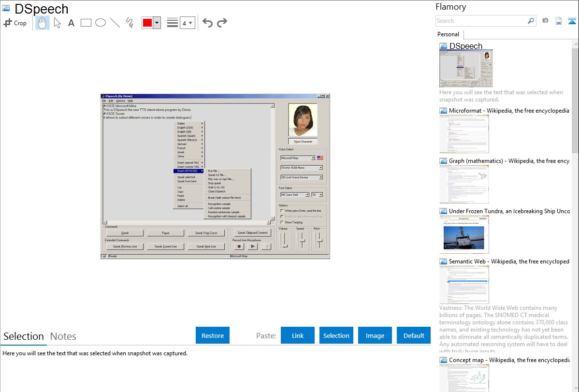The height and width of the screenshot is (392, 579).
Task: Click the camera snapshot icon
Action: tap(545, 21)
